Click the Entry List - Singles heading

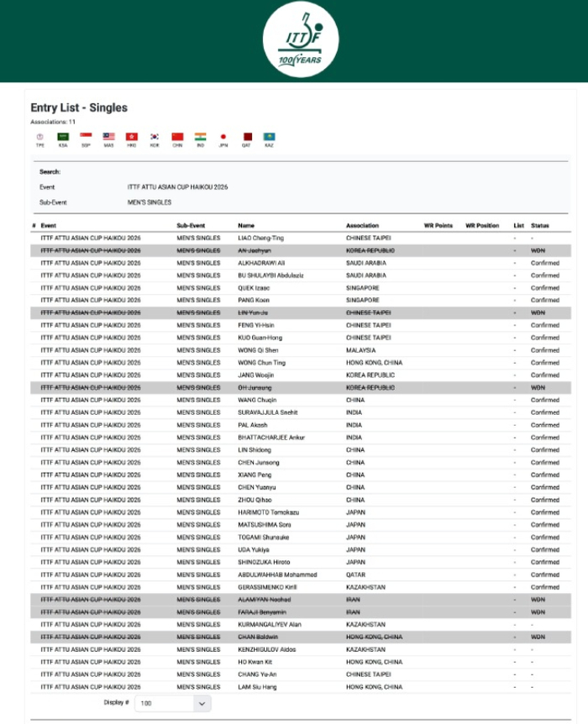(x=79, y=108)
